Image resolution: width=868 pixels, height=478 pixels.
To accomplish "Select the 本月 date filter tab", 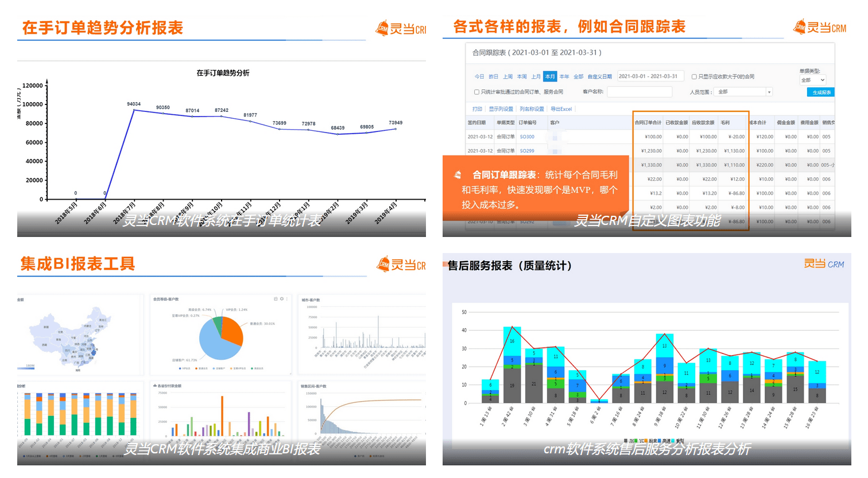I will tap(550, 76).
